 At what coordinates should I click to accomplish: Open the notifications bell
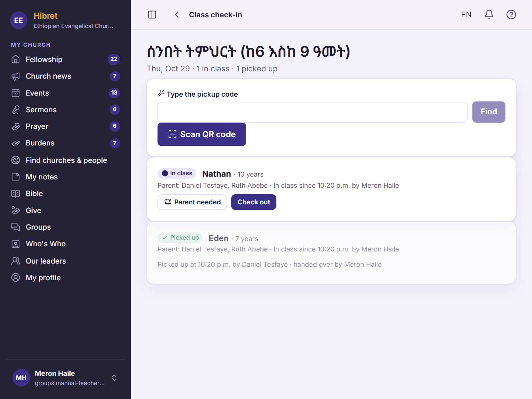coord(489,15)
